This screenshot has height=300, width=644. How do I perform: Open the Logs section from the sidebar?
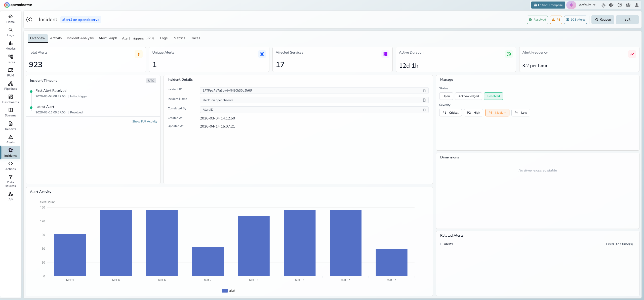(10, 31)
